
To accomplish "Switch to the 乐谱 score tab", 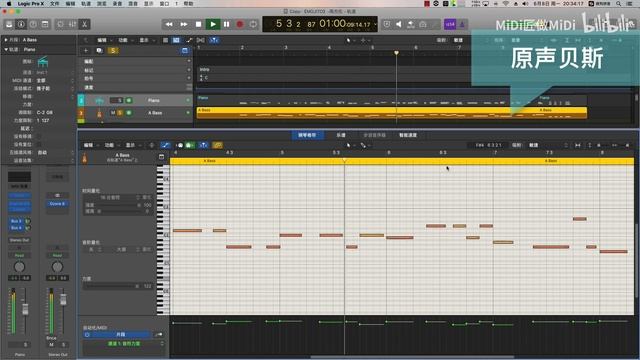I will 341,135.
